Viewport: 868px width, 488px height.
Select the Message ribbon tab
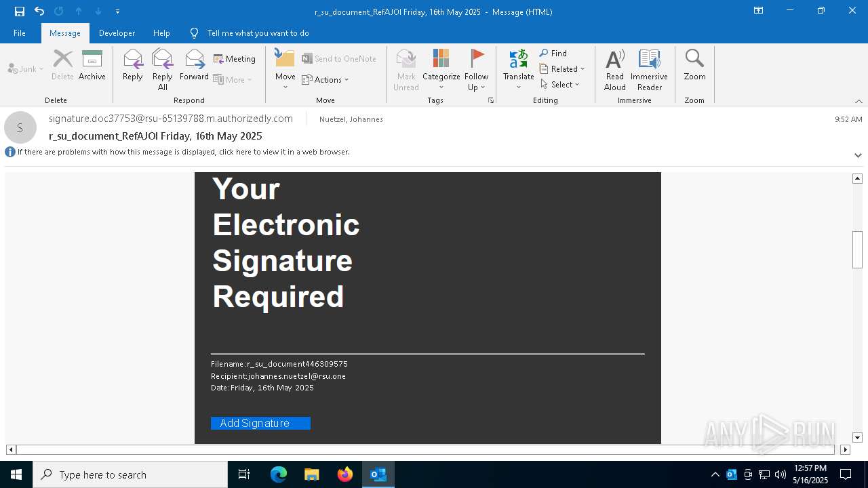point(65,33)
